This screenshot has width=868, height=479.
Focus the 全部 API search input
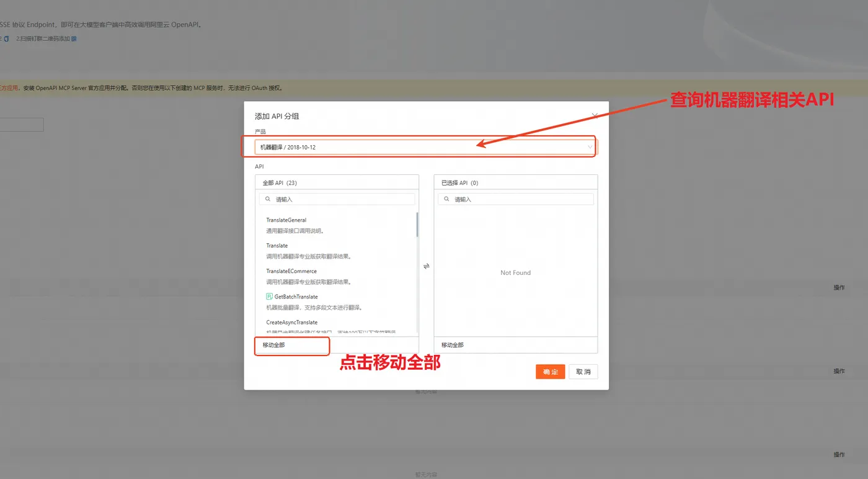pos(337,199)
